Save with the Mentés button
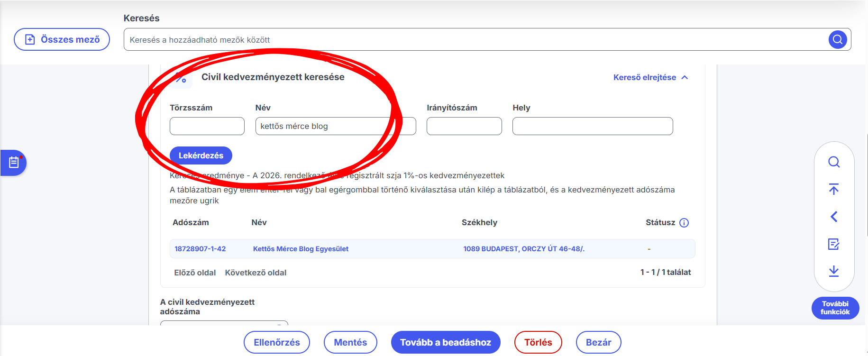 (x=350, y=342)
